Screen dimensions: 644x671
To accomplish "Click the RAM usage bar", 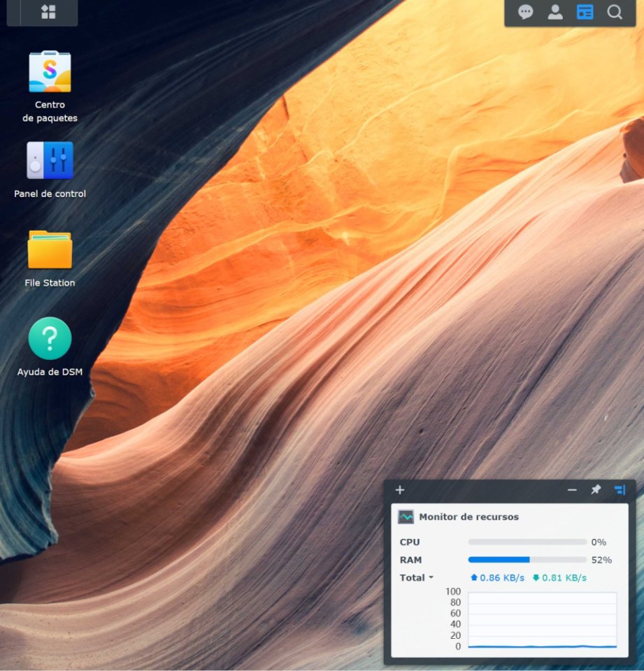I will tap(527, 560).
